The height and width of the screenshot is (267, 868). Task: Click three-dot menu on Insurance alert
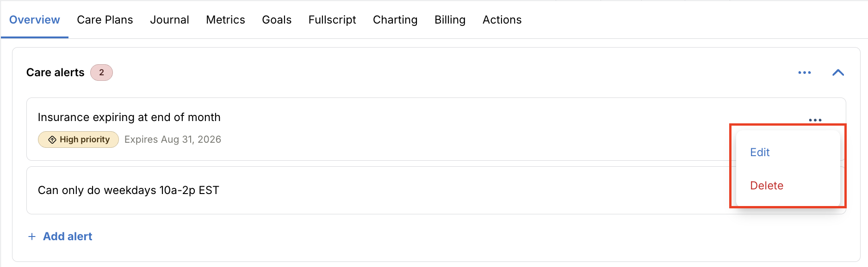(x=815, y=120)
